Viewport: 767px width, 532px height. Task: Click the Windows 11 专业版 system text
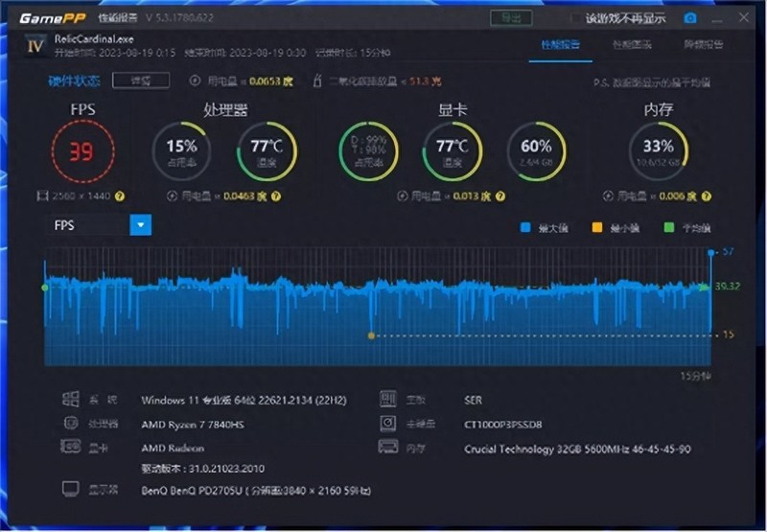(x=244, y=400)
